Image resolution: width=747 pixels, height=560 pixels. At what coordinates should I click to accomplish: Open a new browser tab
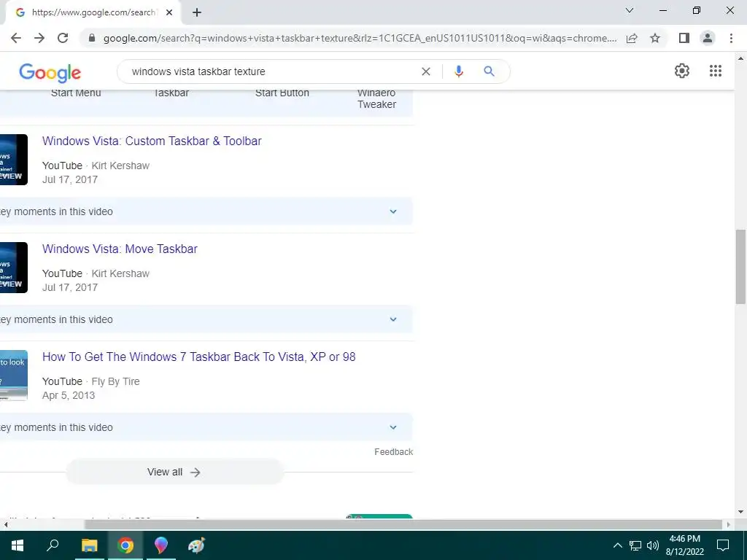click(x=197, y=13)
